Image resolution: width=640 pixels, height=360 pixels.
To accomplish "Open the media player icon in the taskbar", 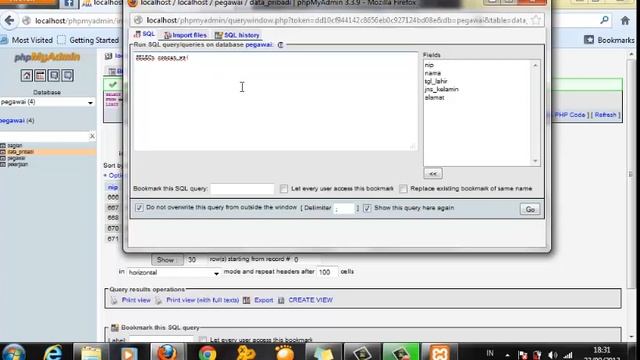I will [129, 353].
